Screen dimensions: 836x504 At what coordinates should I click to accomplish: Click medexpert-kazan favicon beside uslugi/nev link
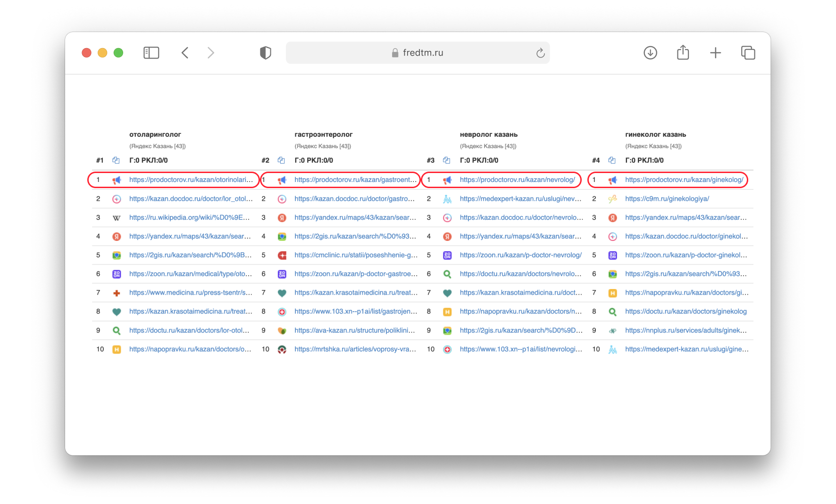pyautogui.click(x=447, y=199)
